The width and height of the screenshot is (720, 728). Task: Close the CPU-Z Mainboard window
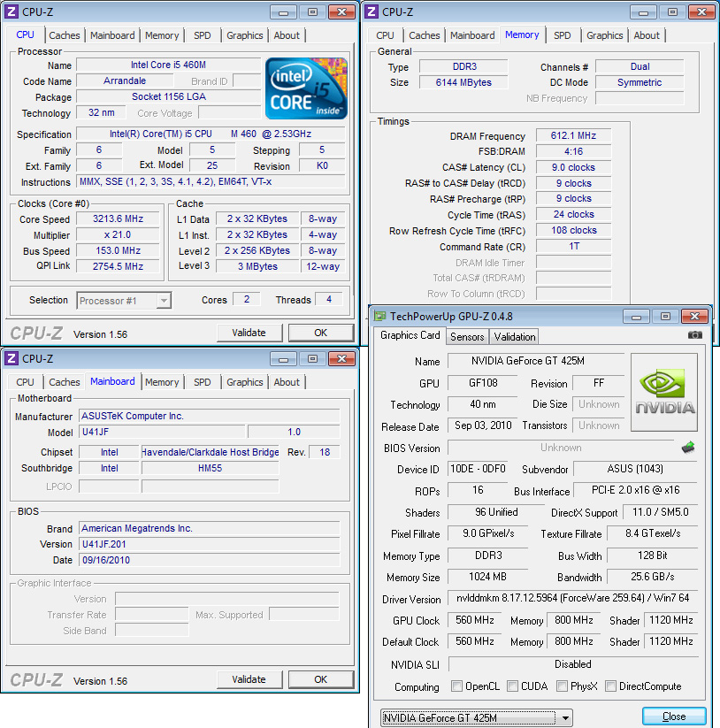(x=341, y=359)
